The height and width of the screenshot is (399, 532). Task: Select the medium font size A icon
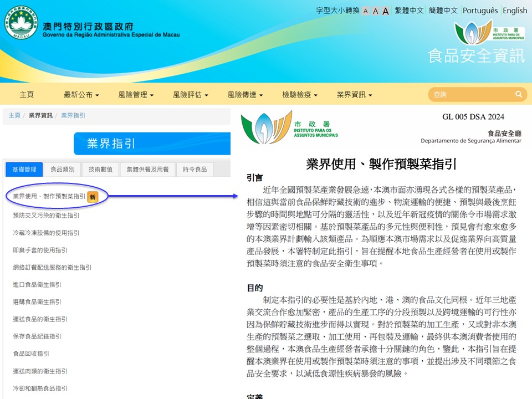(375, 11)
